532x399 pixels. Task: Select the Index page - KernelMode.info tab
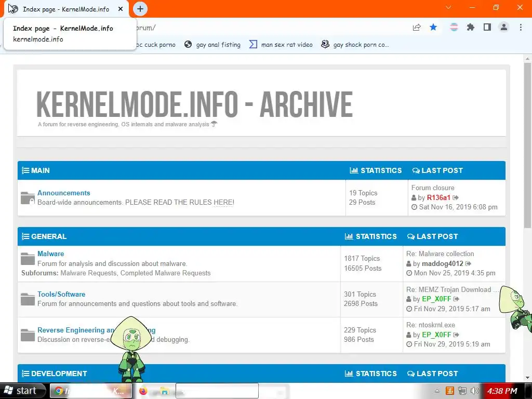[x=66, y=9]
